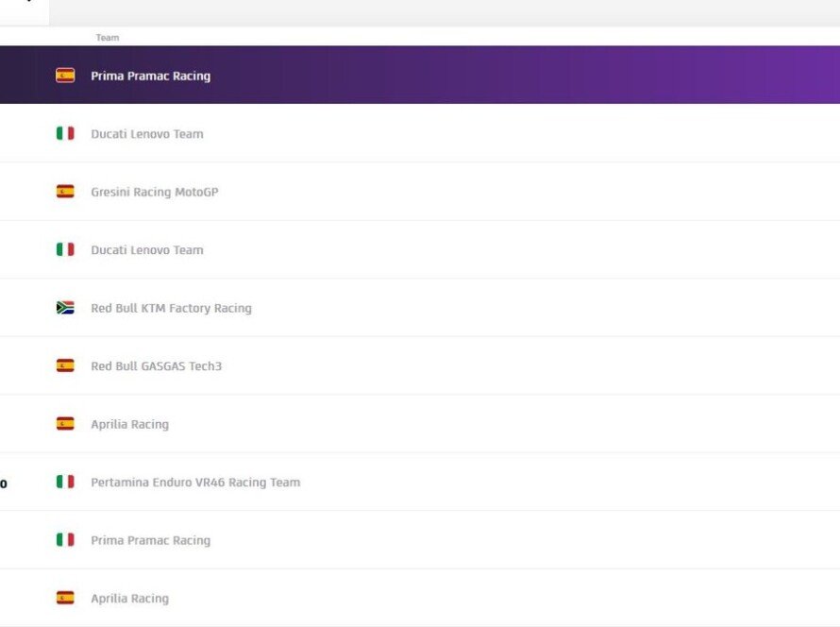Open Pertamina Enduro VR46 Racing Team entry

194,482
